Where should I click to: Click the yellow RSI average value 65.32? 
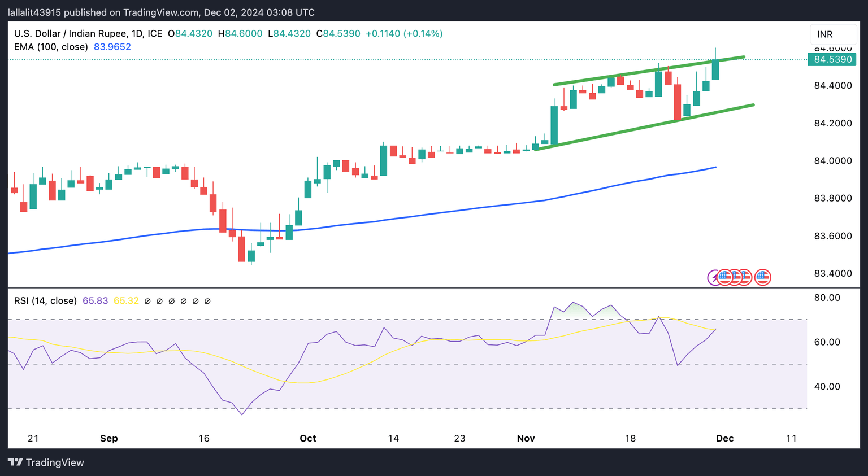pyautogui.click(x=126, y=301)
